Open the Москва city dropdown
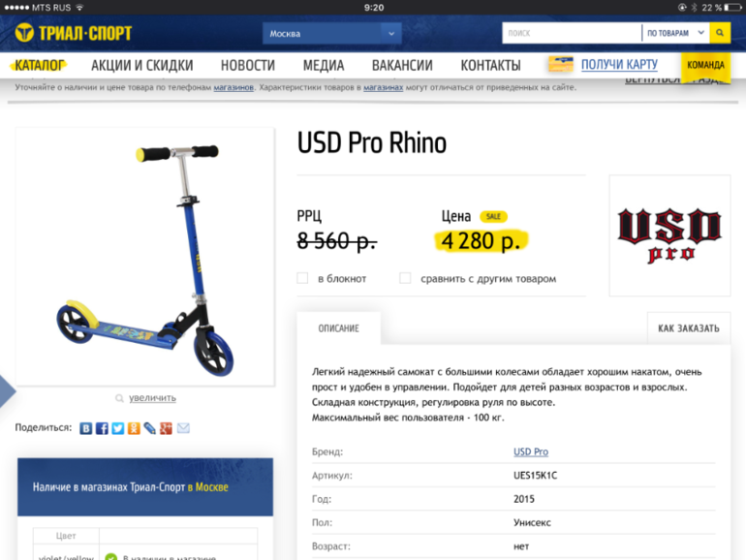 click(x=331, y=33)
